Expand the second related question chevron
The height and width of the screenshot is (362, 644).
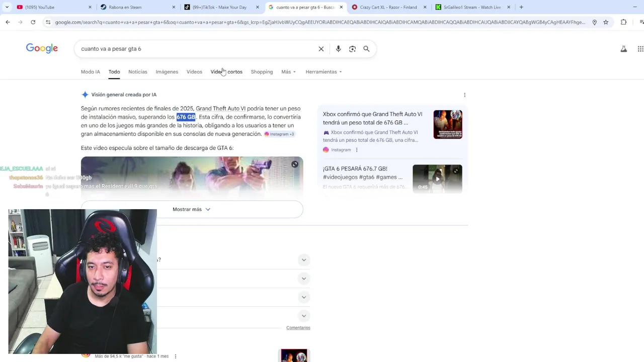pyautogui.click(x=303, y=279)
